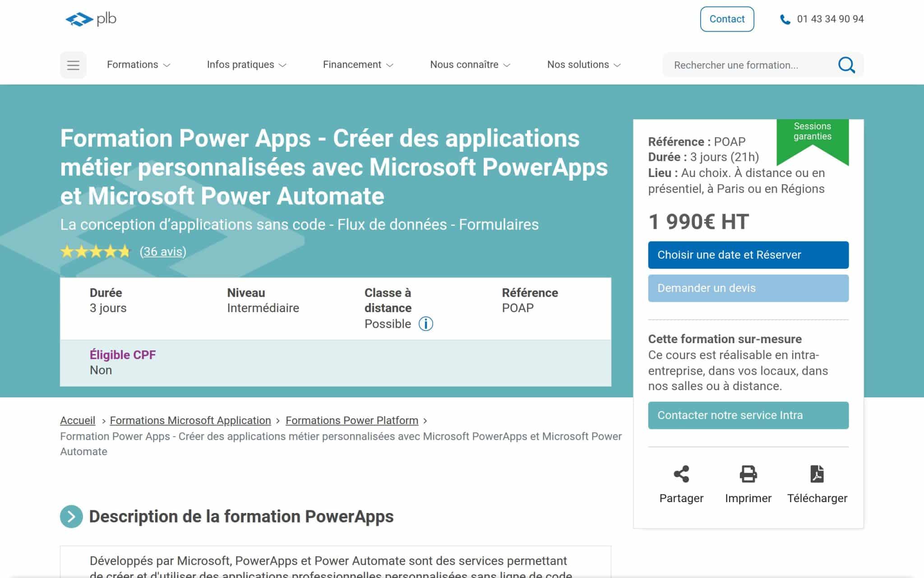Click the Partager label

click(x=681, y=498)
